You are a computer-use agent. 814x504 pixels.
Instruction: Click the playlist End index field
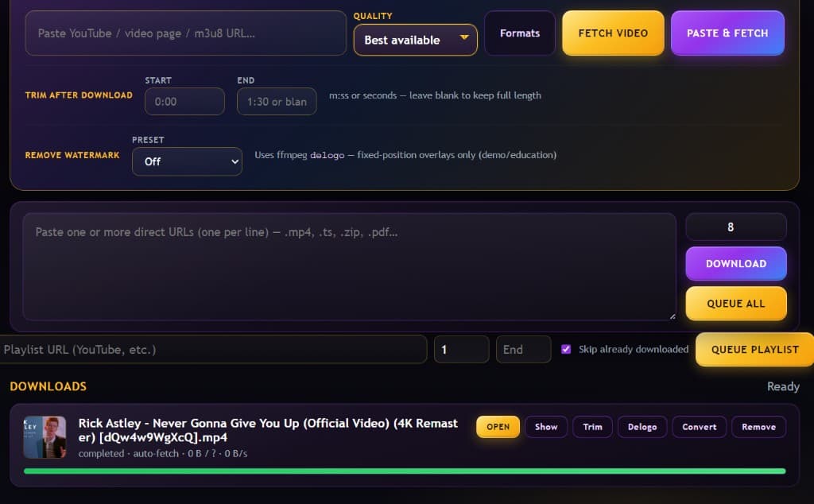(x=523, y=349)
